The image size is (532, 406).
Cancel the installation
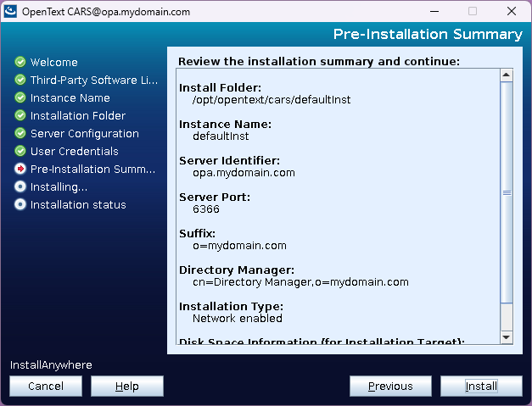[x=46, y=386]
